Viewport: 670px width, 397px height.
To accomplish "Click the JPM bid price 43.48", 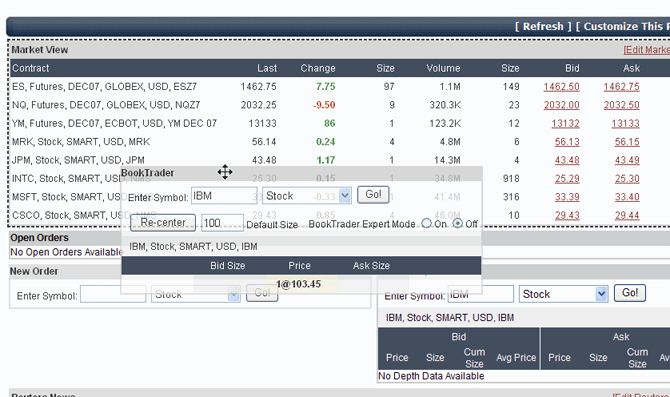I will pyautogui.click(x=567, y=160).
